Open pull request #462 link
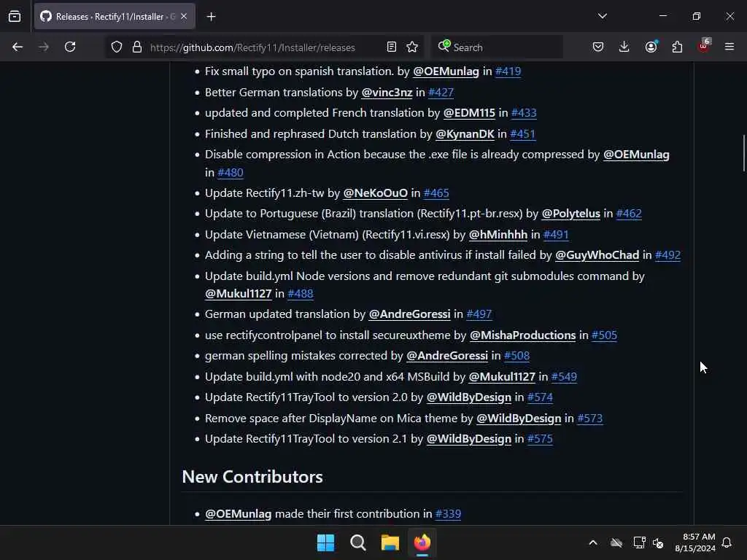747x560 pixels. pyautogui.click(x=629, y=214)
